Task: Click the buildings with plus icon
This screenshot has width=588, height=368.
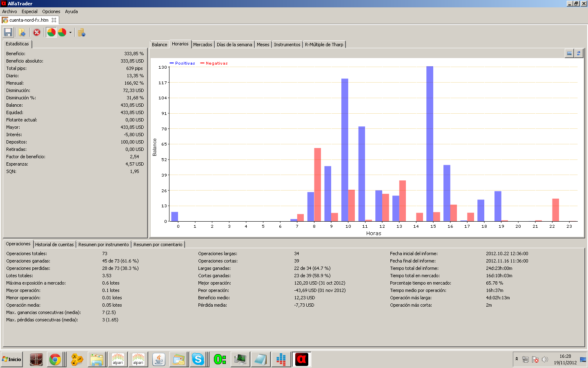Action: pyautogui.click(x=82, y=33)
